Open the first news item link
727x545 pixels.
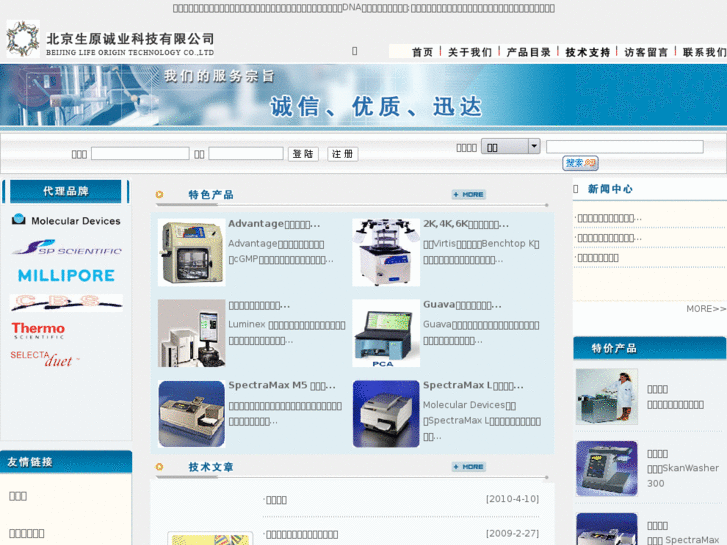[x=610, y=218]
